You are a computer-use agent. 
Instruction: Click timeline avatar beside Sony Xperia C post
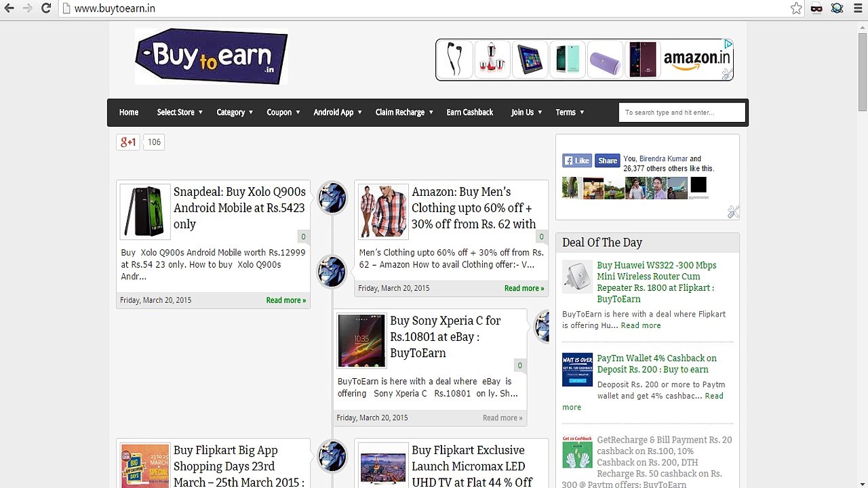point(542,326)
